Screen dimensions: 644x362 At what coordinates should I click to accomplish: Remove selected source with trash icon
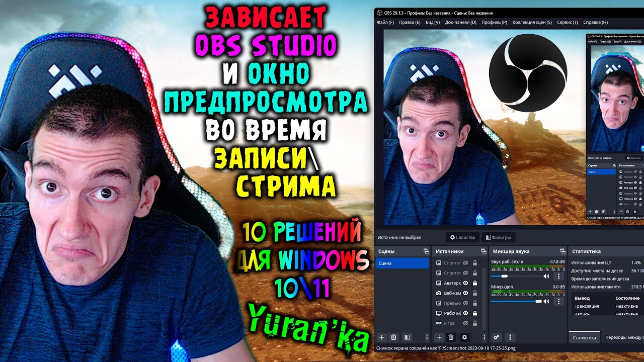pyautogui.click(x=451, y=337)
